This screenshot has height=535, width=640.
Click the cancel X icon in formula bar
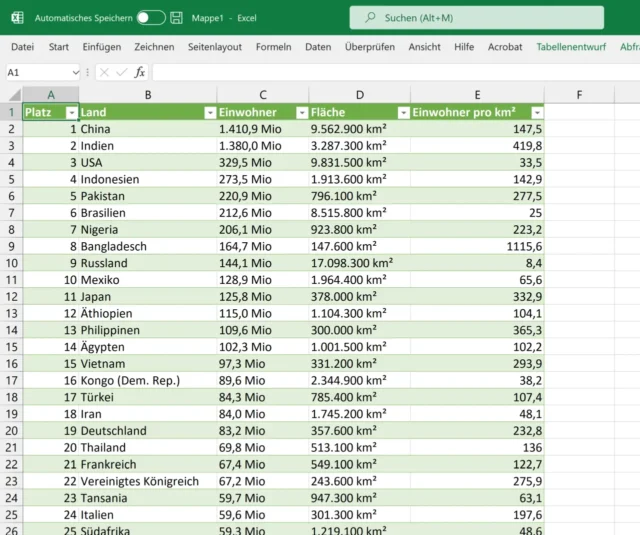(104, 72)
